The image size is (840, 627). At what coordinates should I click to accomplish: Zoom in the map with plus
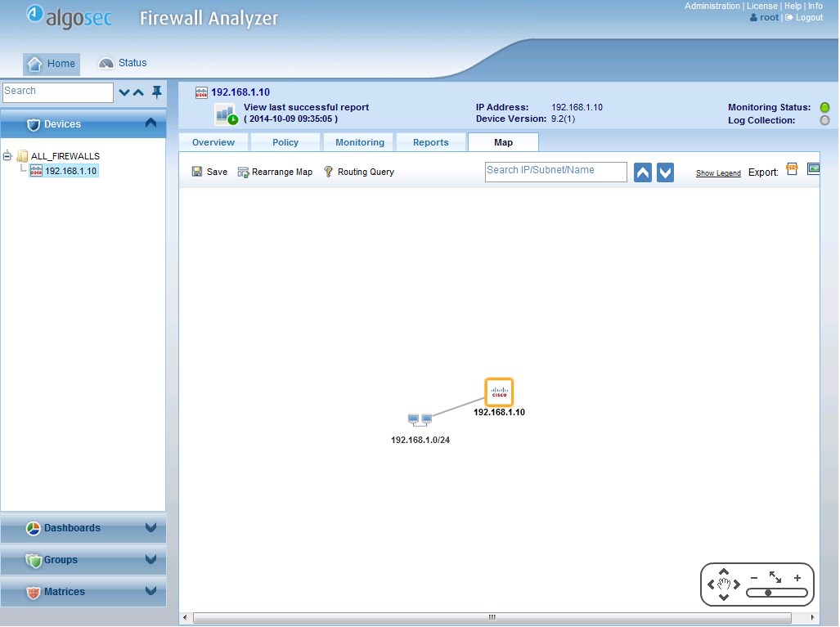[x=797, y=578]
